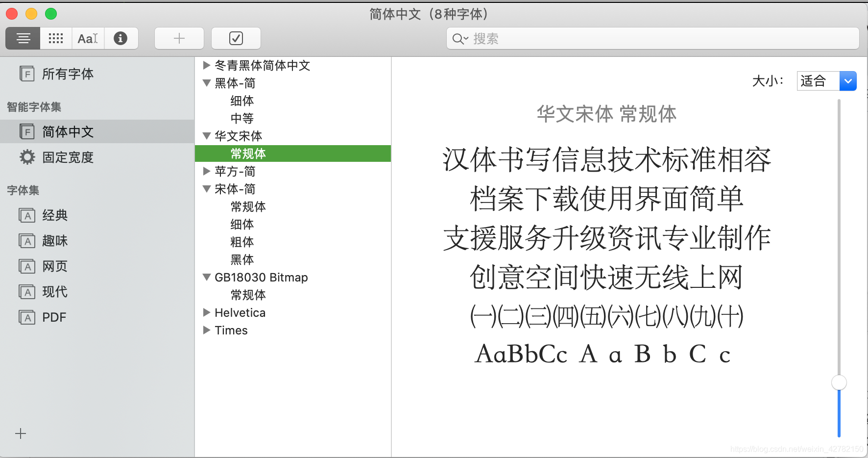
Task: Select the Helvetica family row label
Action: [240, 312]
